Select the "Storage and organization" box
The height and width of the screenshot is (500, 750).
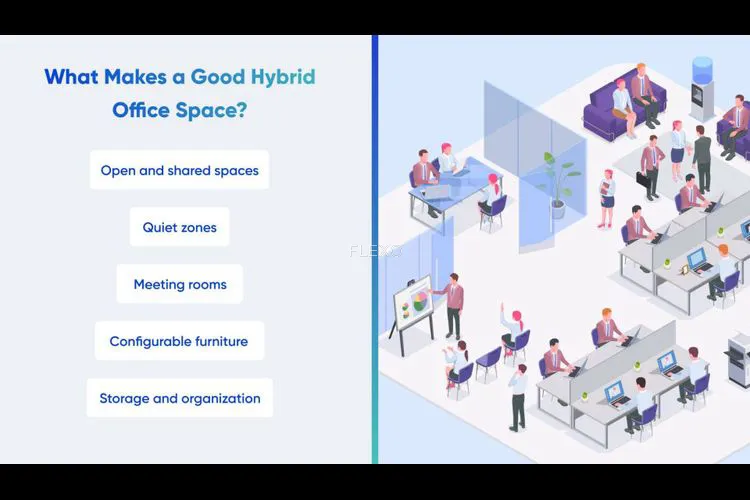coord(179,398)
